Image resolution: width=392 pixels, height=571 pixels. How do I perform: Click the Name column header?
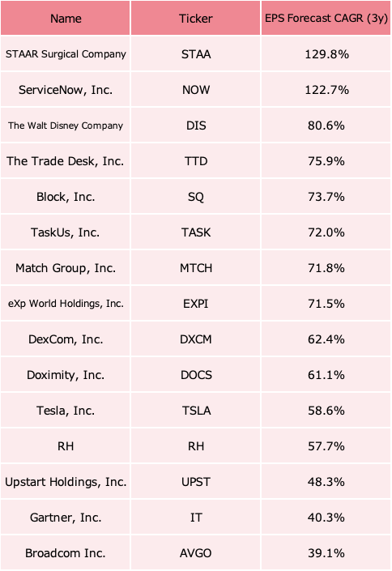[66, 18]
